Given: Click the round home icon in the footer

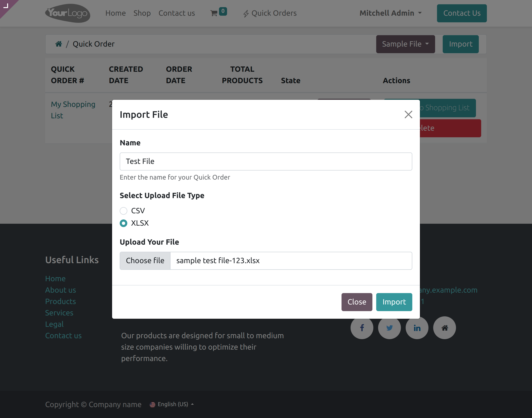Looking at the screenshot, I should (444, 328).
